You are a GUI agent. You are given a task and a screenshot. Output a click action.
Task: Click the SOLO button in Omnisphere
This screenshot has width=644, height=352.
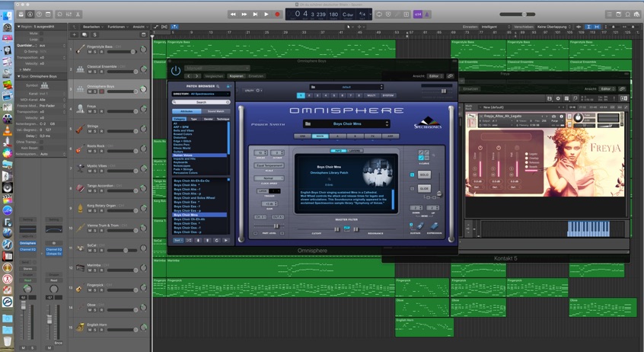(x=424, y=174)
